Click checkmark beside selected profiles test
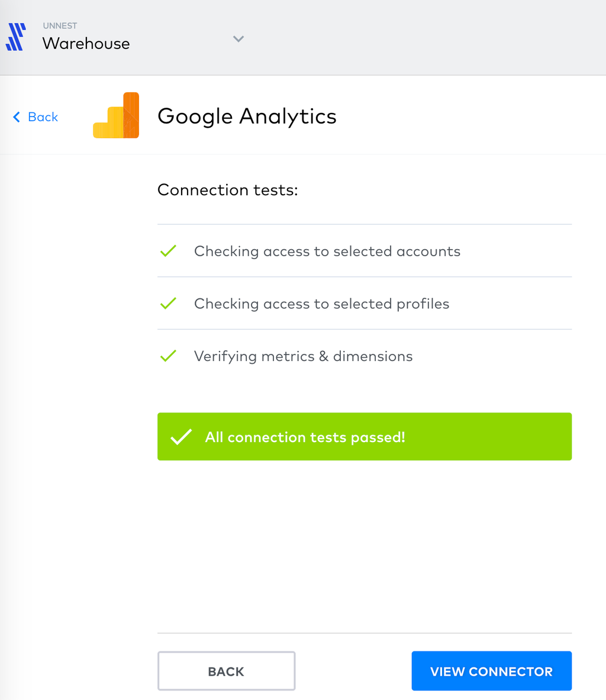Screen dimensions: 606x700 click(168, 304)
